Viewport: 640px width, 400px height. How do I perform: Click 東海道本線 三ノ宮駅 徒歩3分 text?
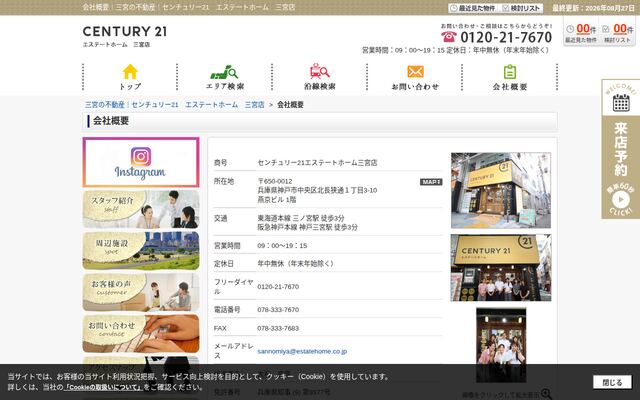pyautogui.click(x=301, y=218)
